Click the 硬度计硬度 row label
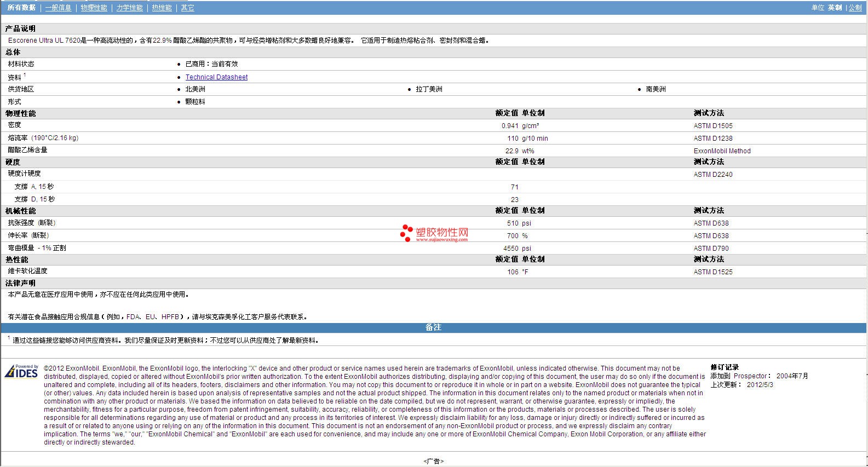This screenshot has width=868, height=467. (24, 174)
